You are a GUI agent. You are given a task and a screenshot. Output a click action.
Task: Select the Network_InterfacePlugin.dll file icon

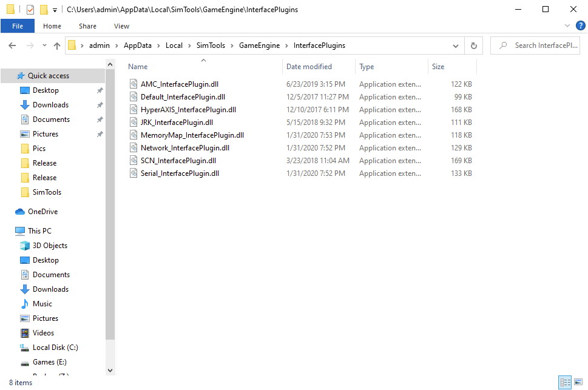pyautogui.click(x=133, y=147)
